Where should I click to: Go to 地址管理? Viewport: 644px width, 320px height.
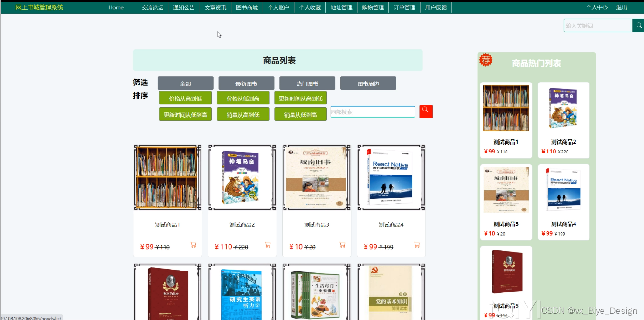point(341,7)
